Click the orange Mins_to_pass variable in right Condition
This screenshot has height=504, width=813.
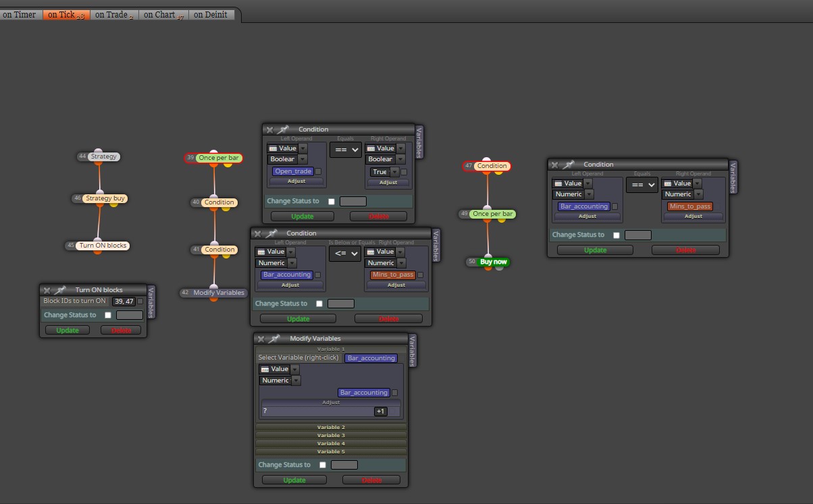point(689,206)
